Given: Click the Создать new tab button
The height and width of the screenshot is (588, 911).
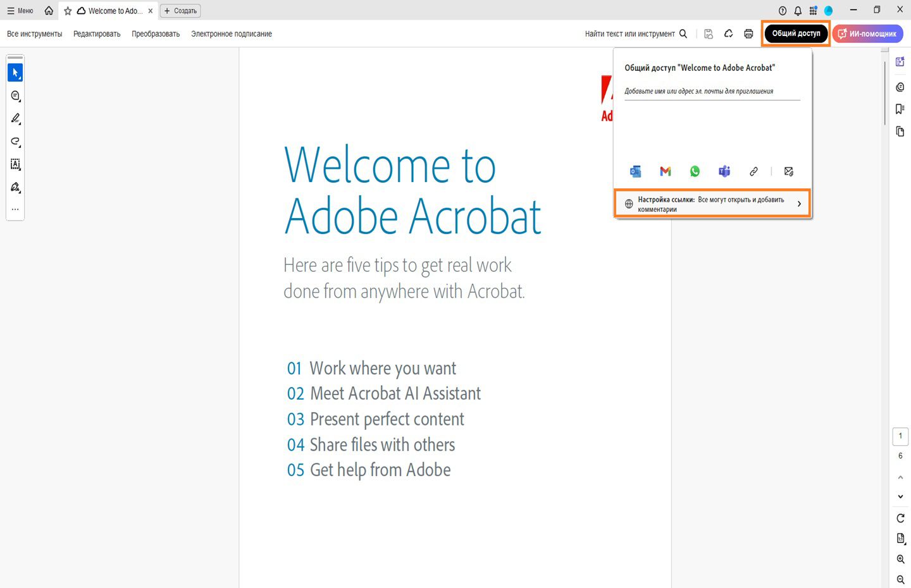Looking at the screenshot, I should tap(180, 11).
